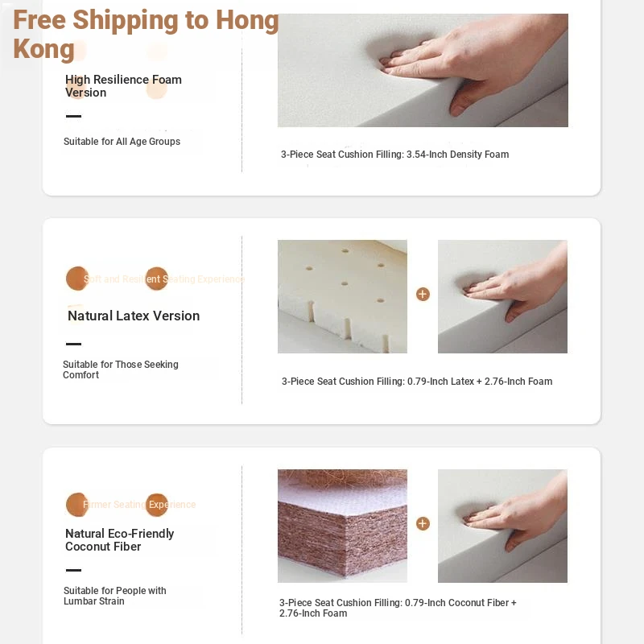Open the foam photo in the Latex row
Image resolution: width=644 pixels, height=644 pixels.
(502, 296)
